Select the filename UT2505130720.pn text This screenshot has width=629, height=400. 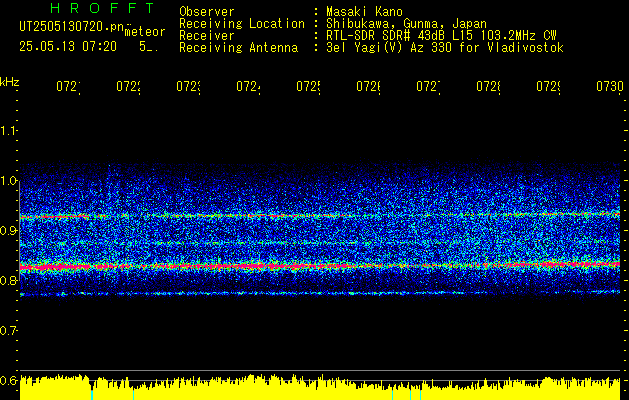click(71, 27)
